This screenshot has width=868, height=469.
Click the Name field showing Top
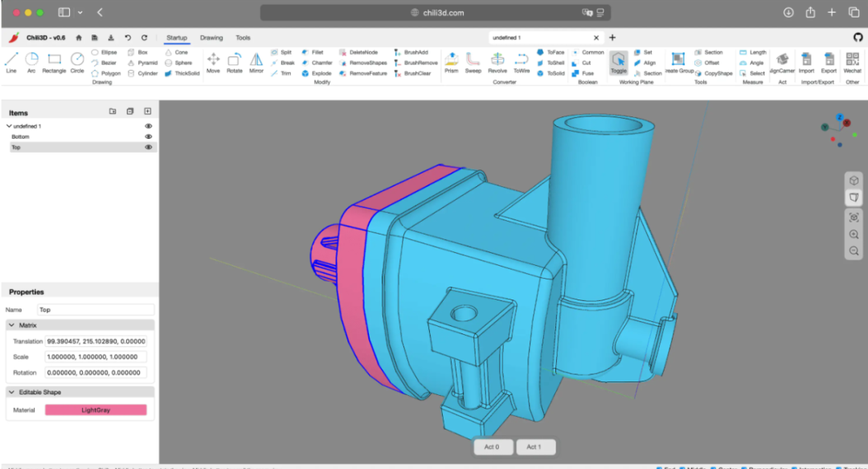[x=96, y=310]
